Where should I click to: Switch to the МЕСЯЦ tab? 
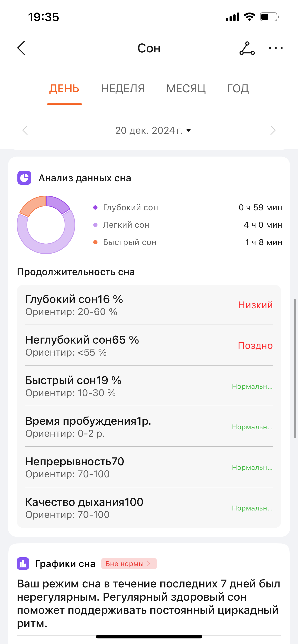[x=186, y=89]
